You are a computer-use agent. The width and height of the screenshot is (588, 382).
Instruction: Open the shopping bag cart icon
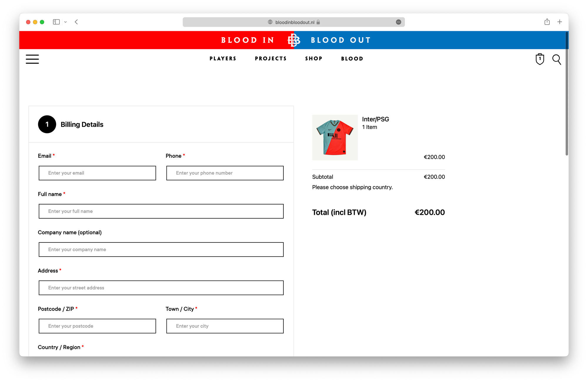point(540,59)
